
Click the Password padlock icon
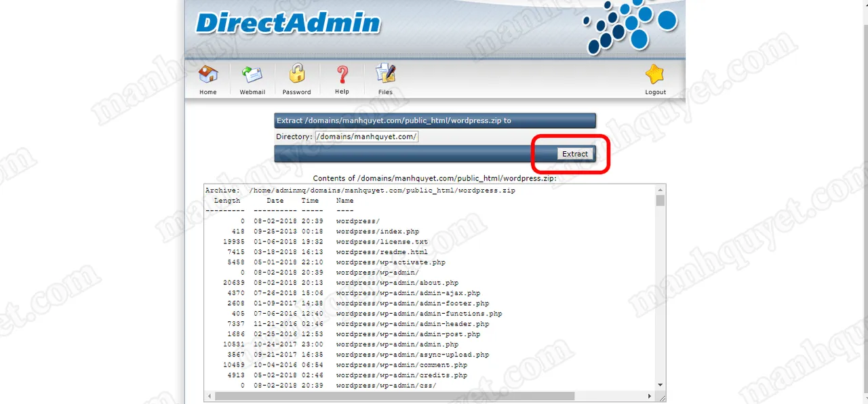[296, 73]
